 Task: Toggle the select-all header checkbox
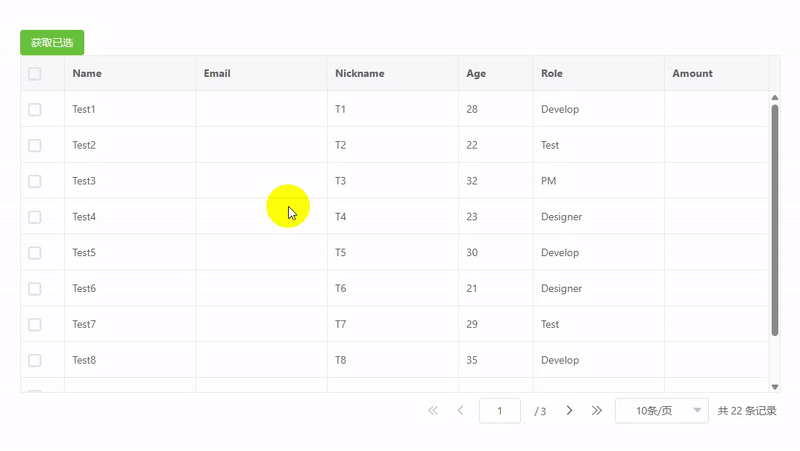35,73
